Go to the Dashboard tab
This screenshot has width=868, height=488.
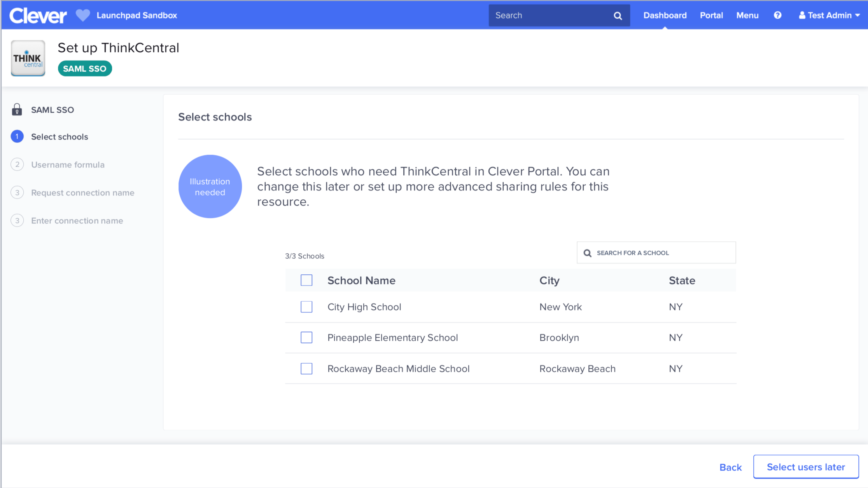point(665,15)
